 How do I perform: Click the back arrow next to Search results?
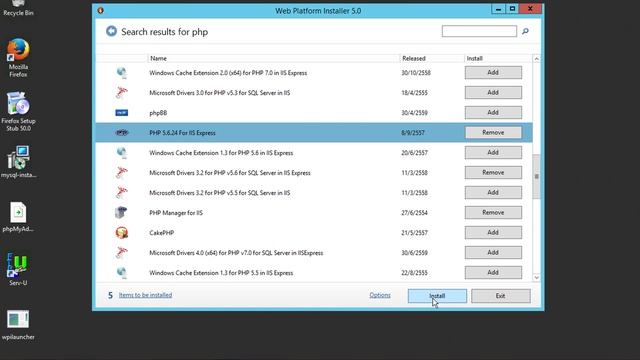coord(111,31)
